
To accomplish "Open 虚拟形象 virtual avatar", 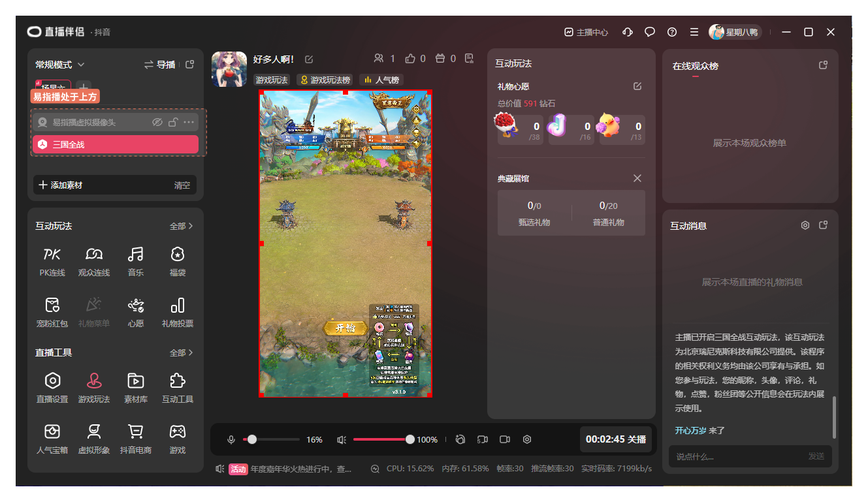I will tap(94, 439).
